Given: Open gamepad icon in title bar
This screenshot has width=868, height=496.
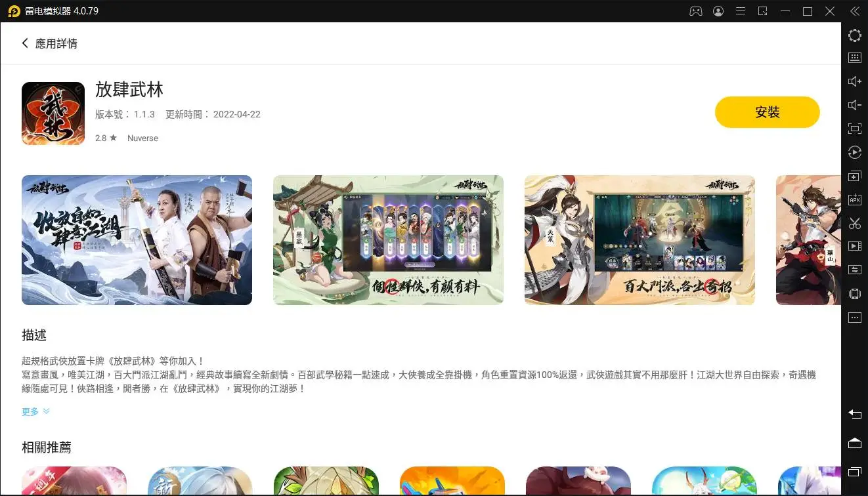Looking at the screenshot, I should pos(695,11).
